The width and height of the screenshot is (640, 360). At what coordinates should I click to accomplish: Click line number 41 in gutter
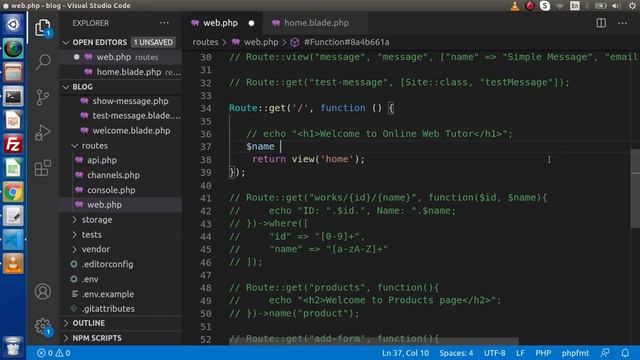click(x=206, y=198)
